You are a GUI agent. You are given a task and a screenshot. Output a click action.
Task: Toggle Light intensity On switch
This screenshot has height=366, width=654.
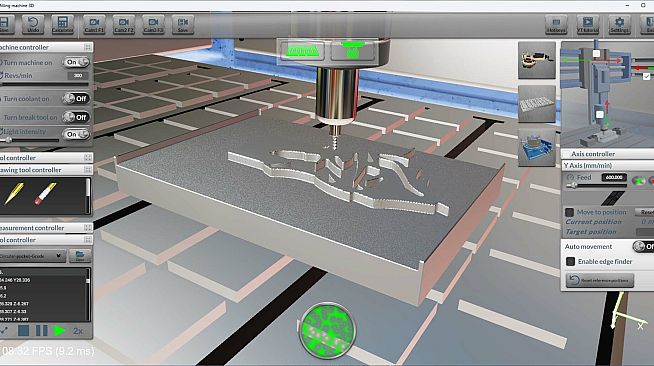[x=76, y=134]
